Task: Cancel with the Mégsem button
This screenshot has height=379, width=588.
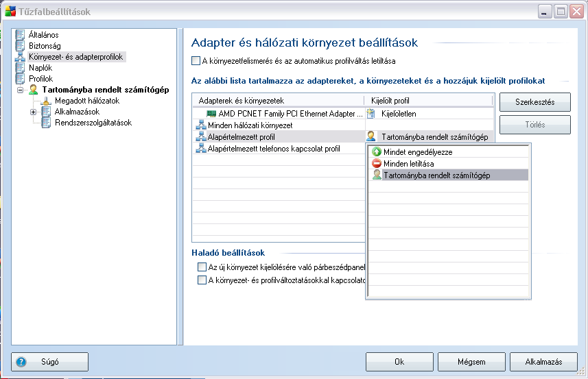Action: tap(471, 362)
